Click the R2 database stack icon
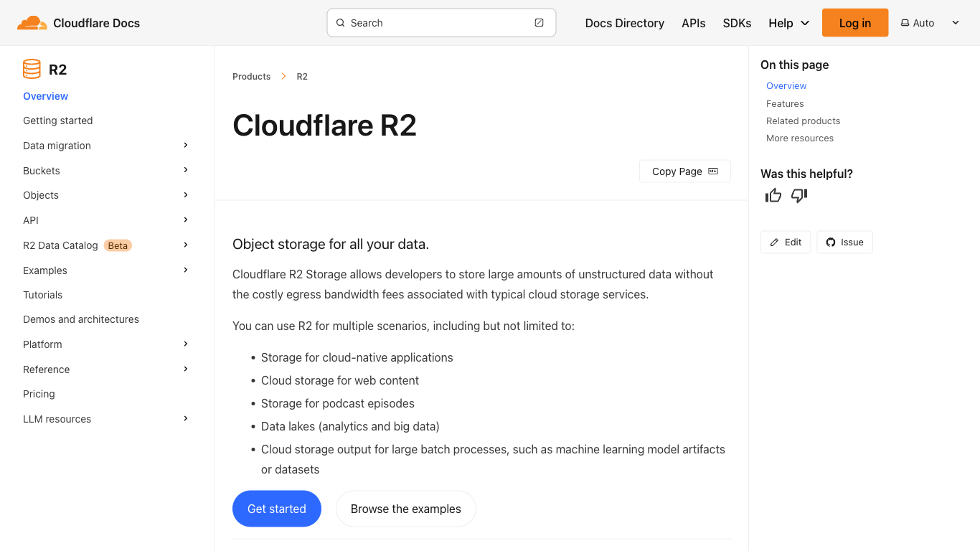The height and width of the screenshot is (551, 980). 32,69
